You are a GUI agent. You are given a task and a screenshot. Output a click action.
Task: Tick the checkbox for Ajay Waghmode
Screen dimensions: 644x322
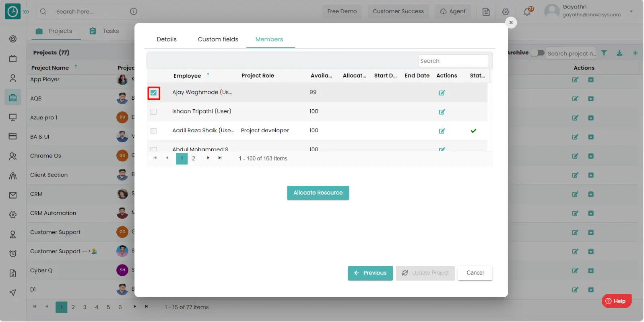[153, 93]
